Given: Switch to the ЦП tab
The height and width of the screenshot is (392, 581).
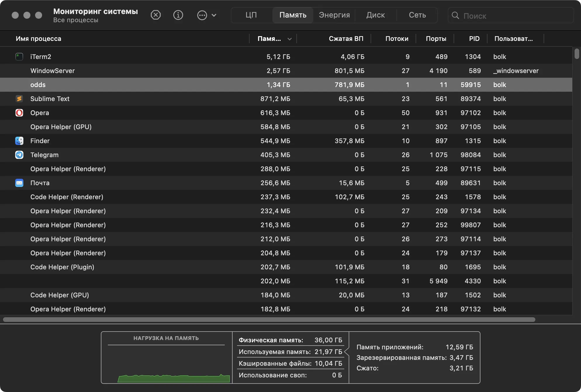Looking at the screenshot, I should [251, 15].
